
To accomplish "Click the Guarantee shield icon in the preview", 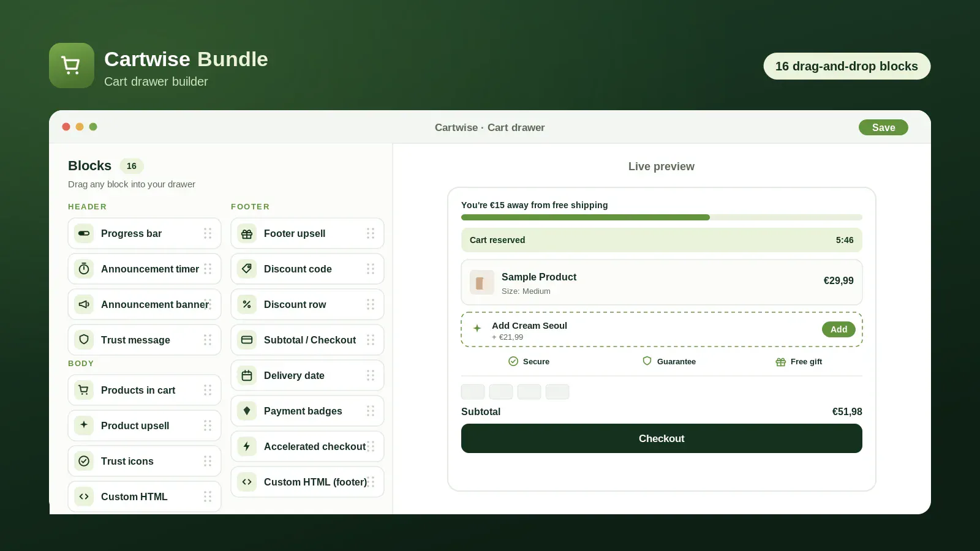I will [x=647, y=361].
